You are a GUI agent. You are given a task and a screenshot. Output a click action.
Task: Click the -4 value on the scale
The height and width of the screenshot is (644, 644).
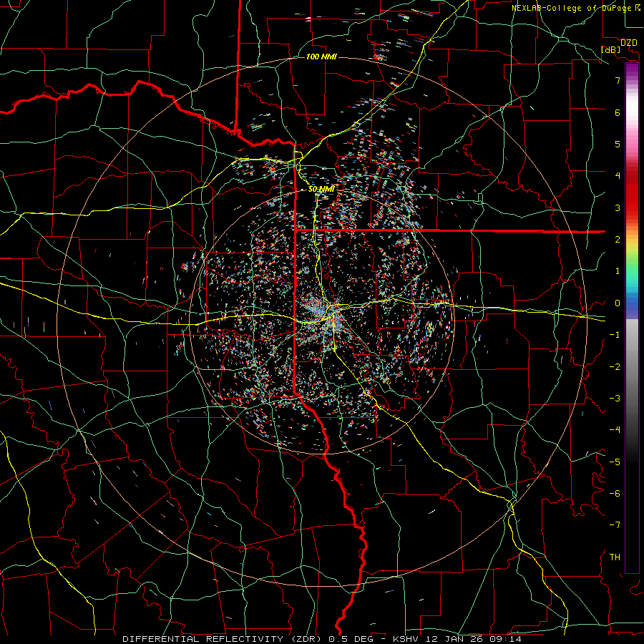(615, 430)
